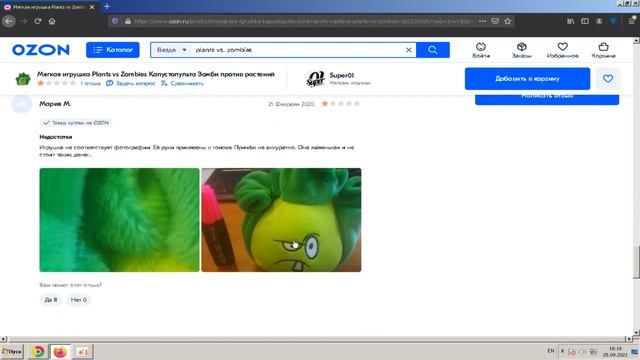Click the vertical scrollbar thumb
This screenshot has height=360, width=640.
tap(636, 262)
